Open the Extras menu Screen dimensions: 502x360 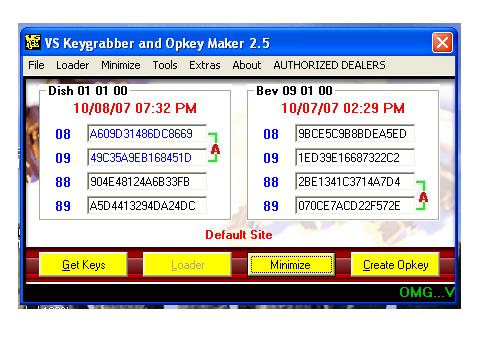[205, 65]
